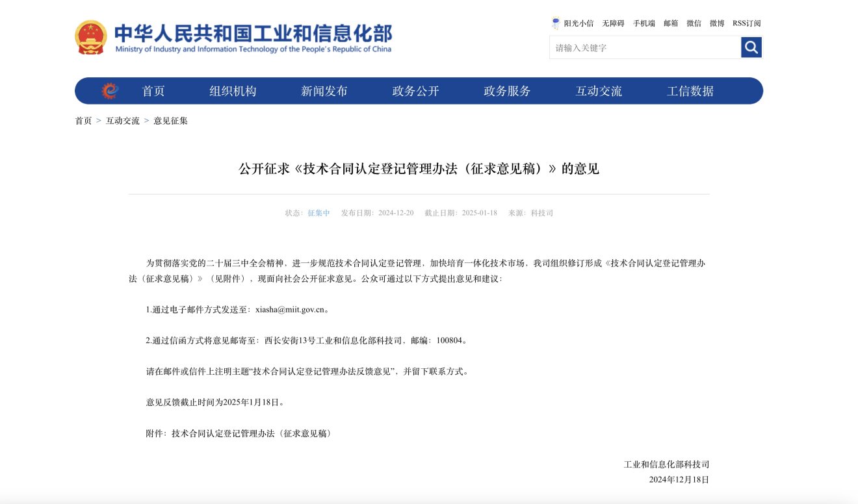Click the postal code 100804 line
Image resolution: width=858 pixels, height=504 pixels.
[x=307, y=340]
